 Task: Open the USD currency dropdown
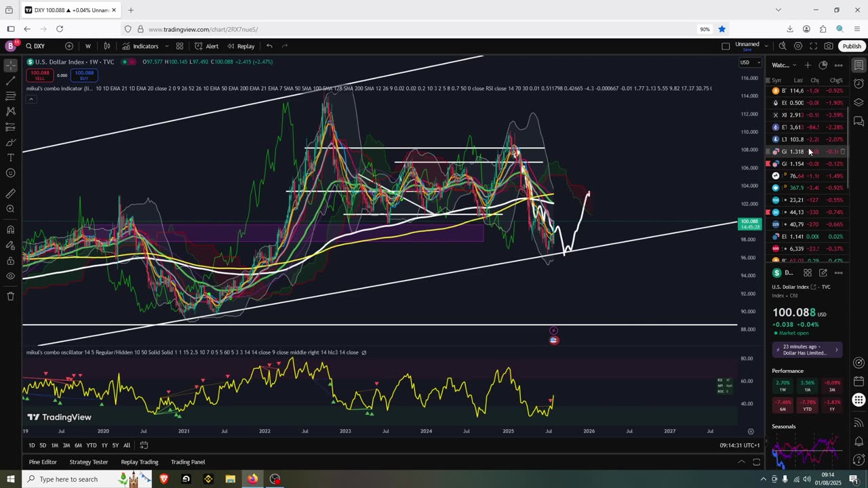pyautogui.click(x=749, y=62)
